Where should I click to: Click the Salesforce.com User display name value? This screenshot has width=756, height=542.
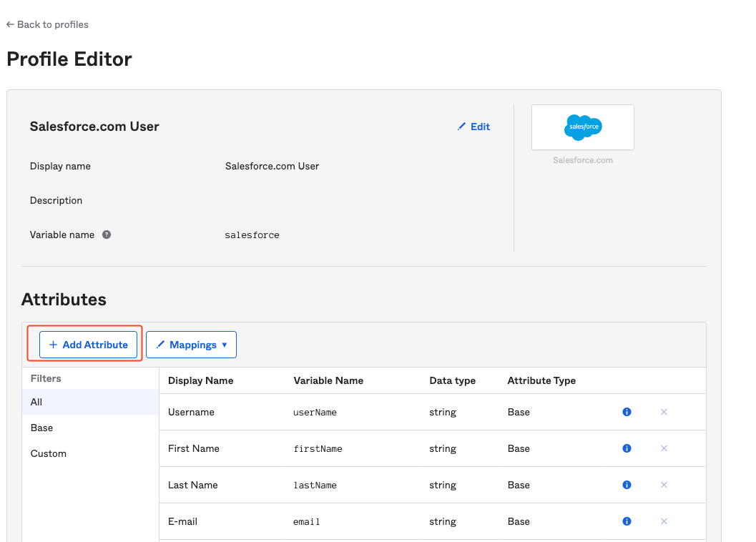(272, 166)
